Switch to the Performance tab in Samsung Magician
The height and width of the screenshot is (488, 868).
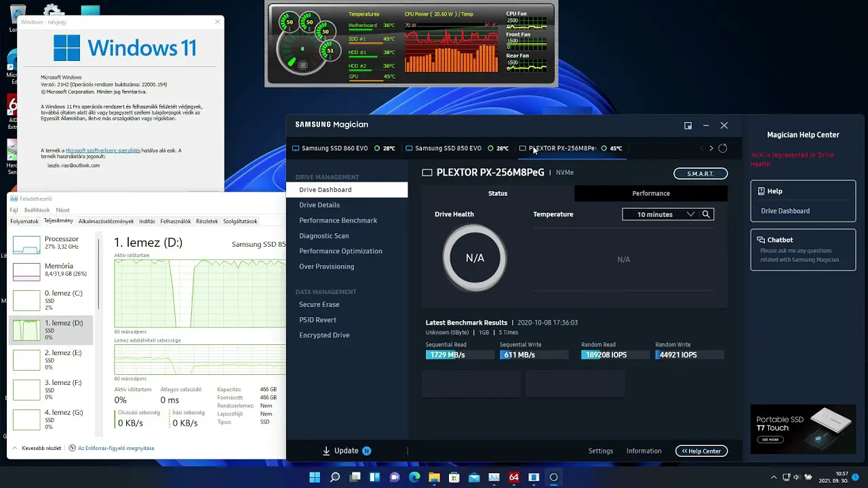pyautogui.click(x=650, y=193)
